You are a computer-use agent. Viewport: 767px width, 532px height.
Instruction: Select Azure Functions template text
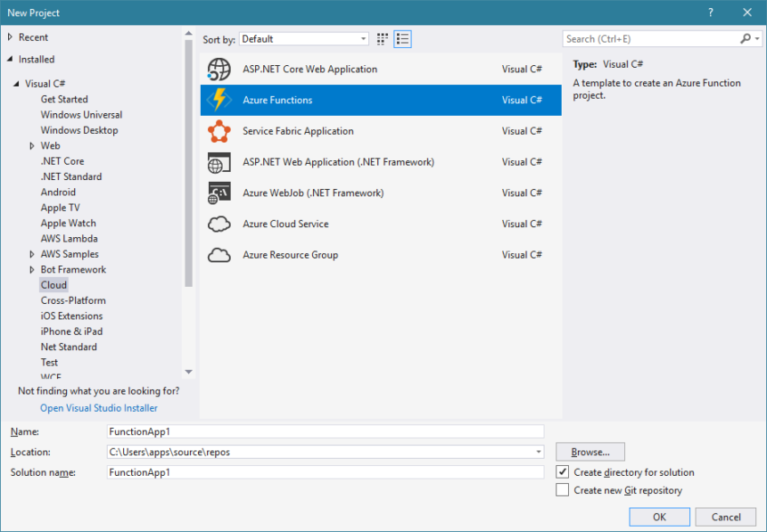pos(277,100)
